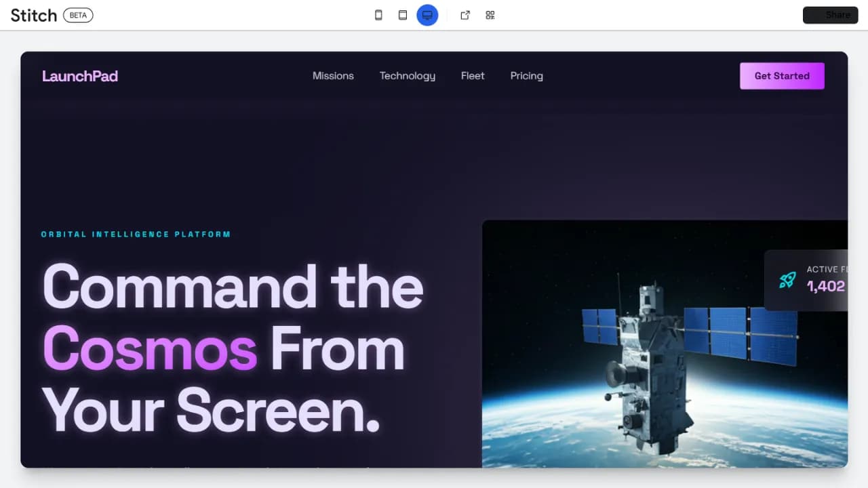Switch the preview to tablet view
868x488 pixels.
pyautogui.click(x=403, y=15)
